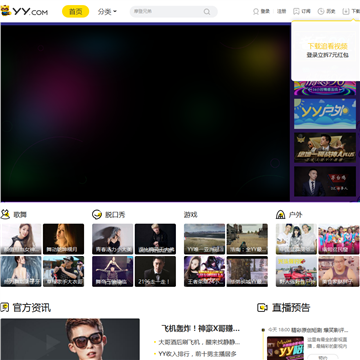The image size is (360, 360).
Task: Open the 官方资讯 section heading
Action: click(32, 307)
